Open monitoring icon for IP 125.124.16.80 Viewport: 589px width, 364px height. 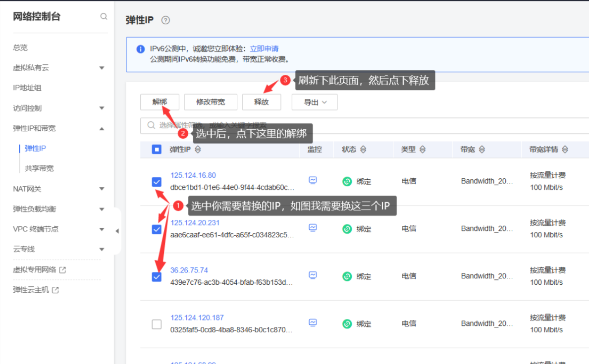point(313,180)
